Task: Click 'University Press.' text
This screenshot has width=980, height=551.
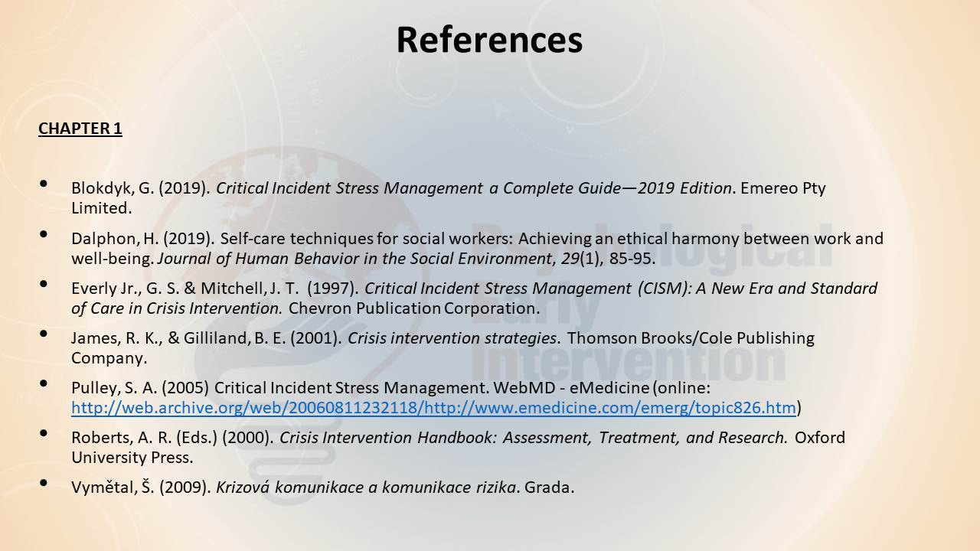Action: click(x=132, y=458)
